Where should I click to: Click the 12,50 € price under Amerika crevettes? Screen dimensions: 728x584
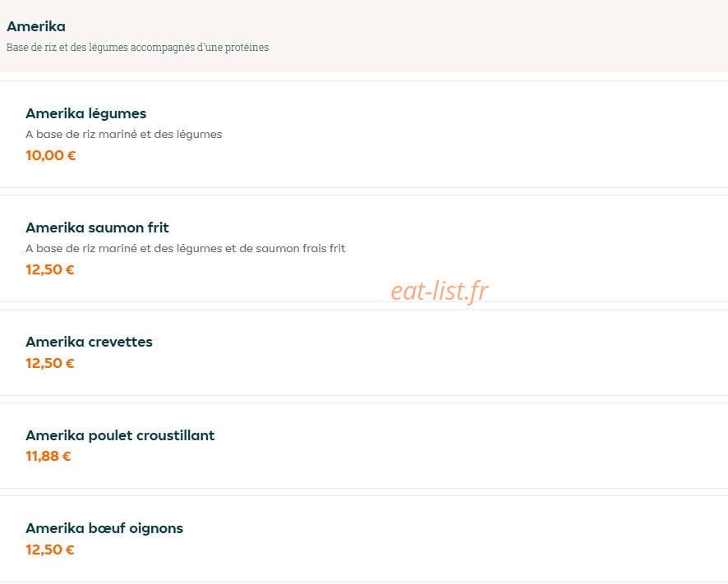[50, 363]
